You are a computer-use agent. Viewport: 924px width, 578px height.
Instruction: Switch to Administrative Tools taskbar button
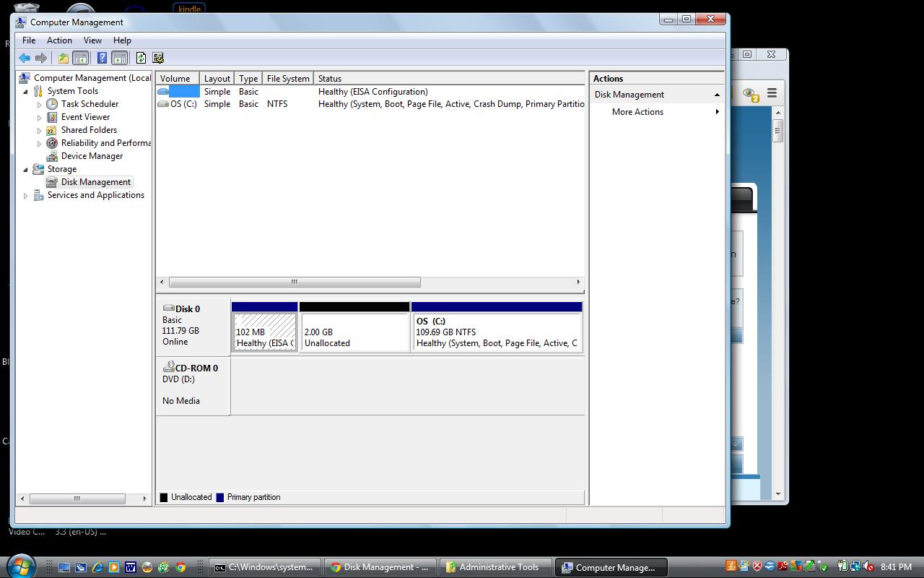click(495, 567)
